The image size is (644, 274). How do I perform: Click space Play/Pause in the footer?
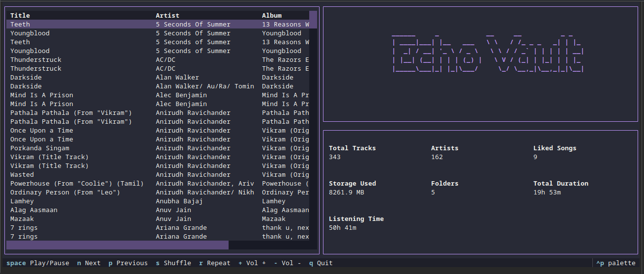pos(38,263)
